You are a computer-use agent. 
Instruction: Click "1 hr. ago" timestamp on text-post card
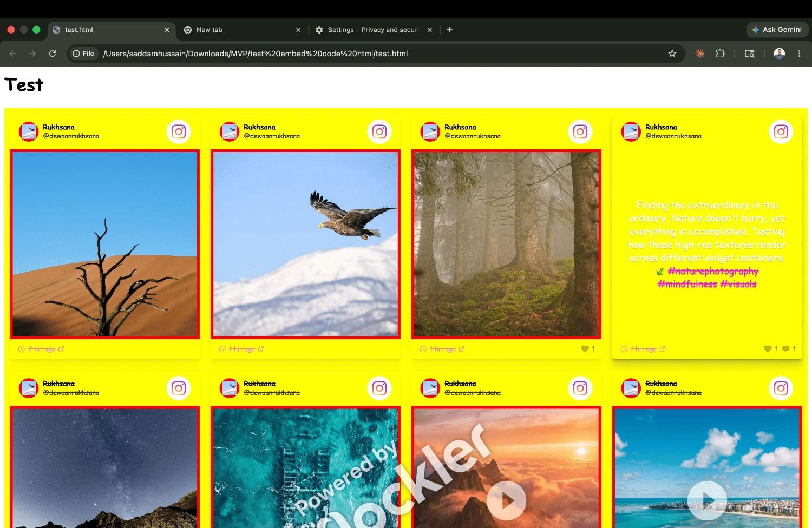tap(644, 349)
